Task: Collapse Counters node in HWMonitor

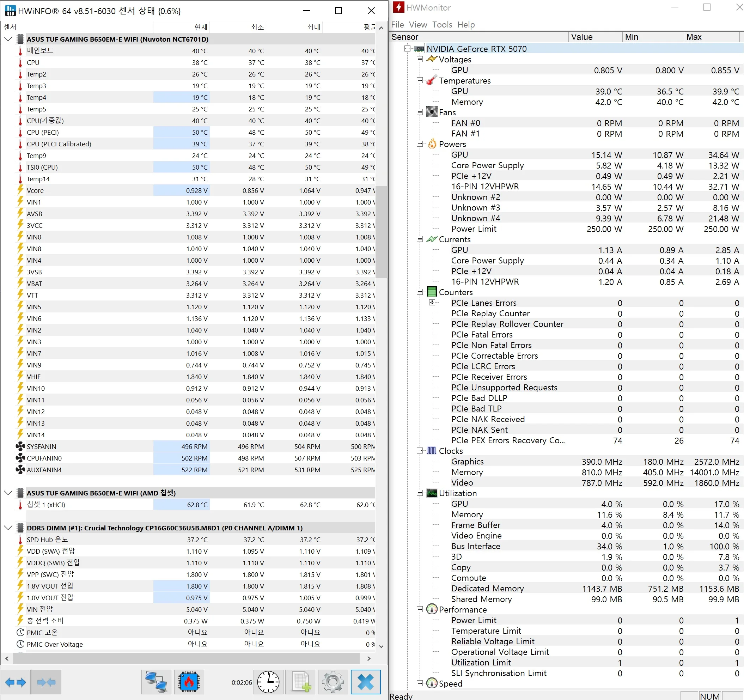Action: tap(420, 292)
